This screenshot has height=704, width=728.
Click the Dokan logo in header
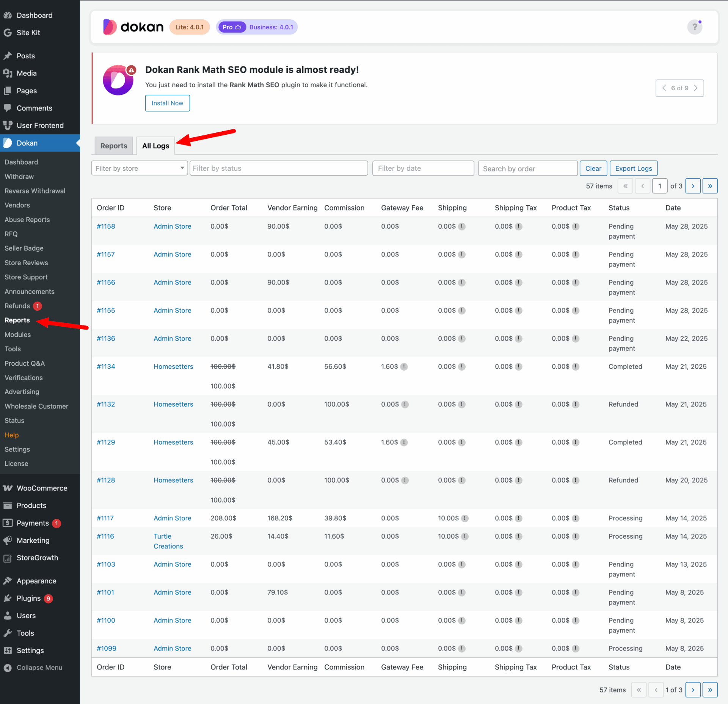(x=133, y=27)
